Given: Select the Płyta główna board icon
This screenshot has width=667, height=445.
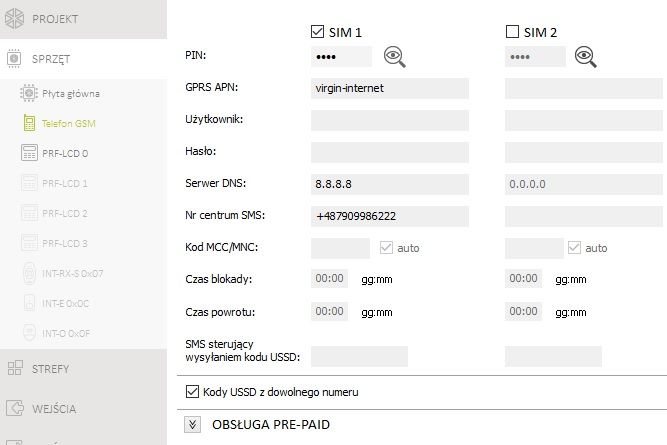Looking at the screenshot, I should coord(29,93).
